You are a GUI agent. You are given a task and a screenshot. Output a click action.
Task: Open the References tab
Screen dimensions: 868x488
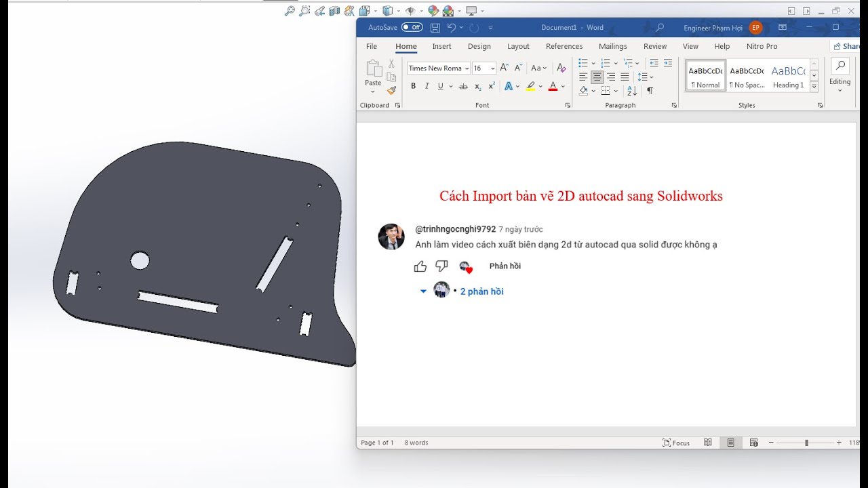click(564, 46)
